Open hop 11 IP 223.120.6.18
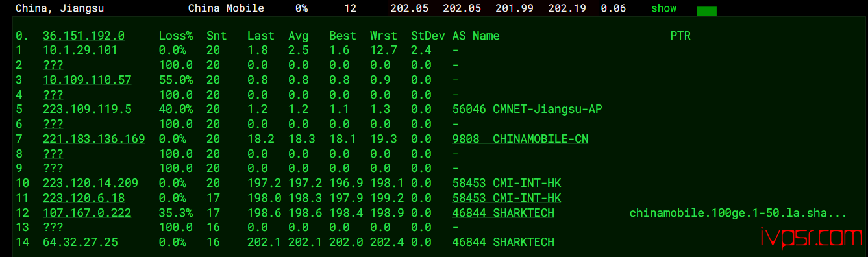 (84, 198)
